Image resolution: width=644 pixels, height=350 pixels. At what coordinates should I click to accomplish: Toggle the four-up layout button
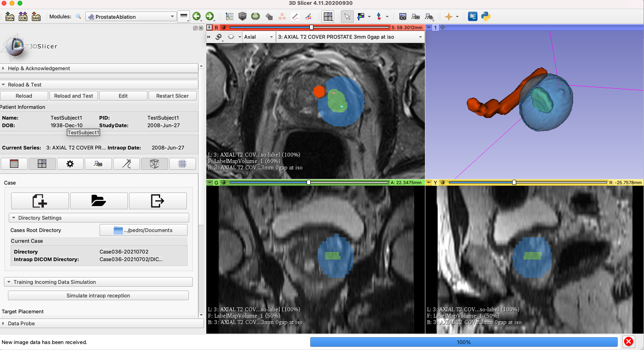(42, 164)
